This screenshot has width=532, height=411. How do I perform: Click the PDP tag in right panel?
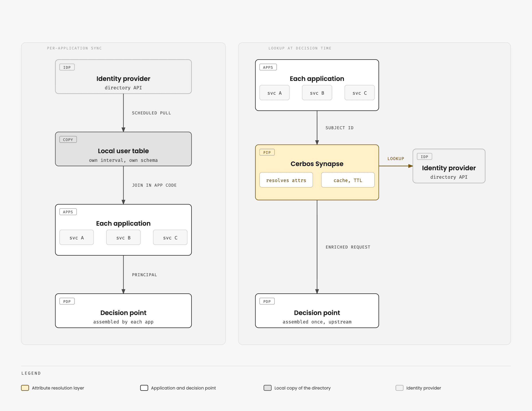pos(267,301)
